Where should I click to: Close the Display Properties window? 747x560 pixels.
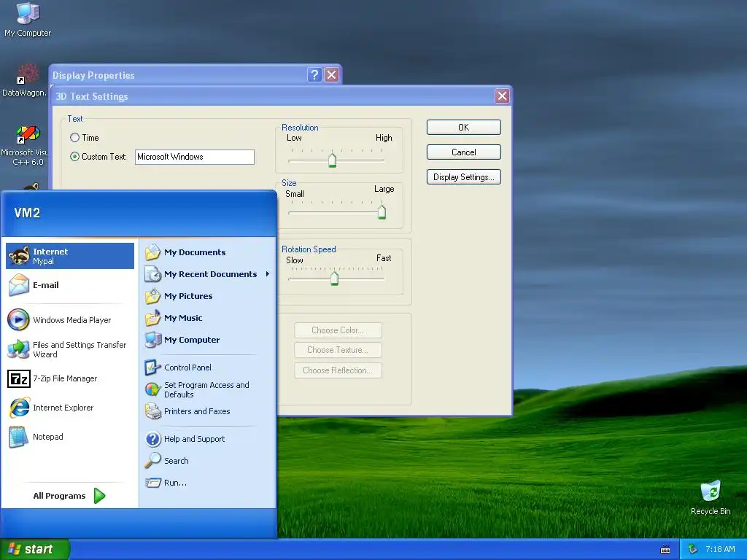point(332,75)
